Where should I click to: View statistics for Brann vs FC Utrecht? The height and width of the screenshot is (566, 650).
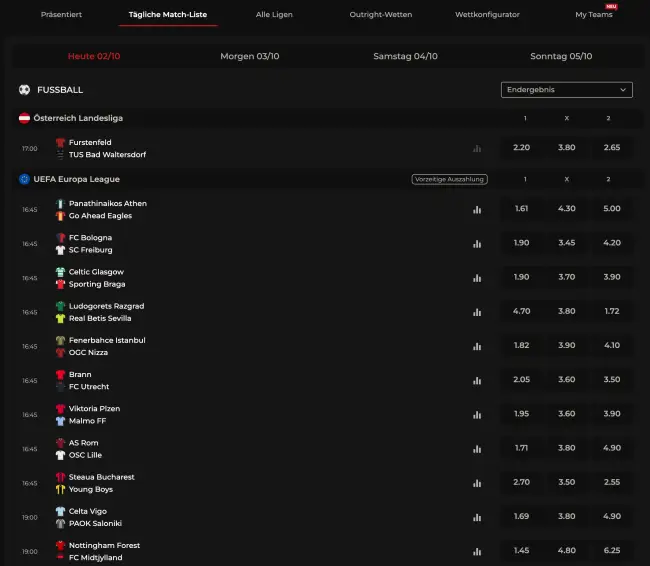(477, 381)
